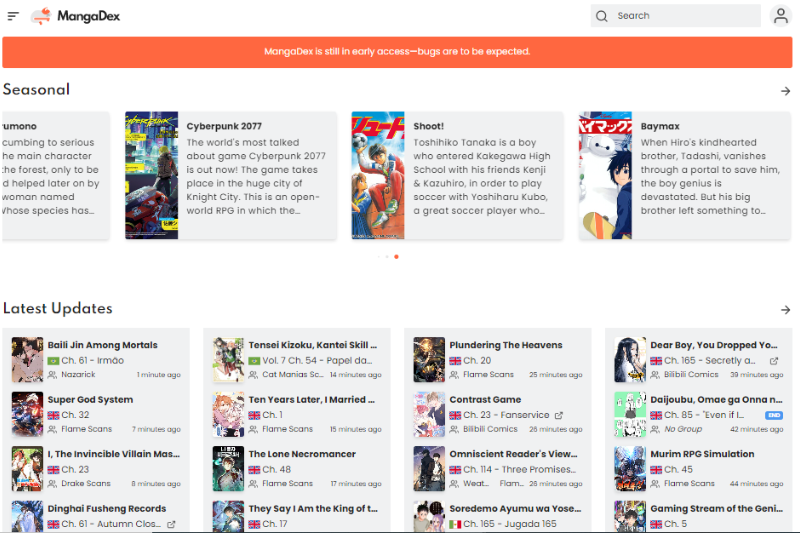Open Drake Scans group link
800x533 pixels.
(x=86, y=484)
